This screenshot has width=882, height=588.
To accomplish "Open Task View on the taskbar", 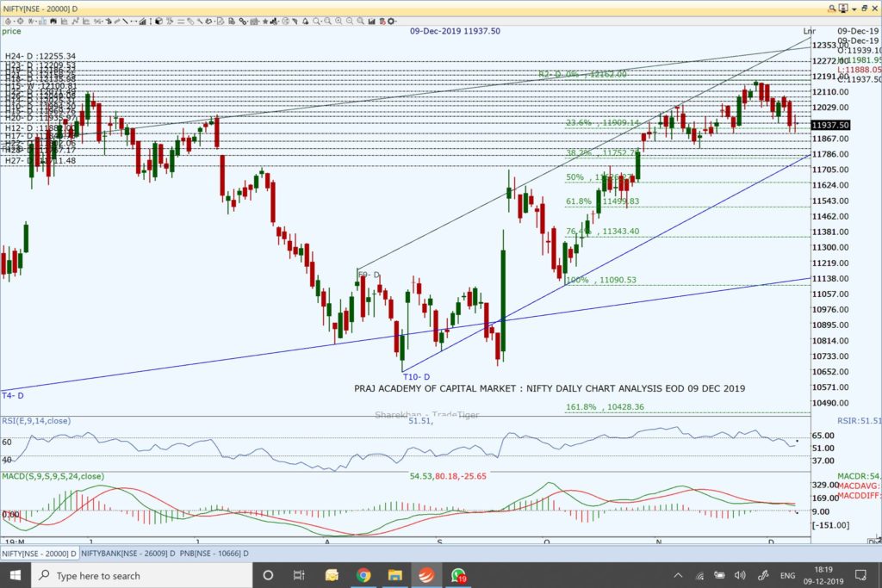I will 299,575.
